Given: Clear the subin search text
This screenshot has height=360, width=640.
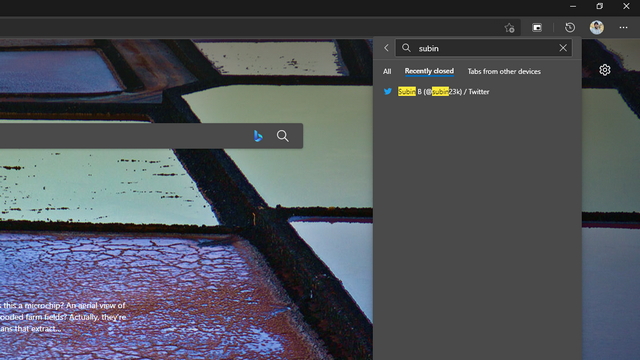Looking at the screenshot, I should pos(563,48).
